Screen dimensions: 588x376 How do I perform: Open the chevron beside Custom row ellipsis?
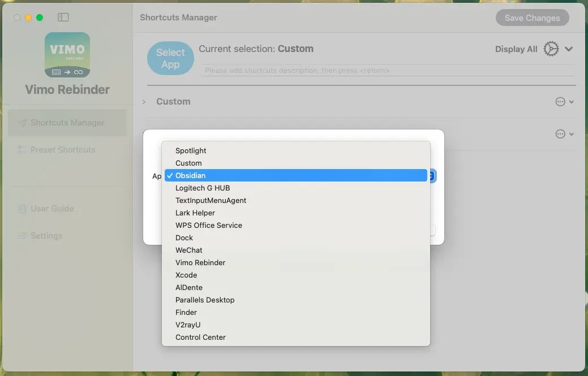pos(572,102)
